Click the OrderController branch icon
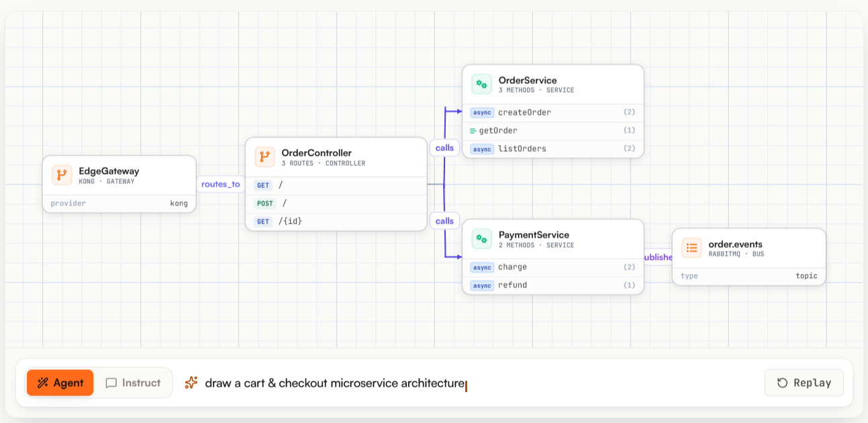This screenshot has width=868, height=423. point(264,157)
